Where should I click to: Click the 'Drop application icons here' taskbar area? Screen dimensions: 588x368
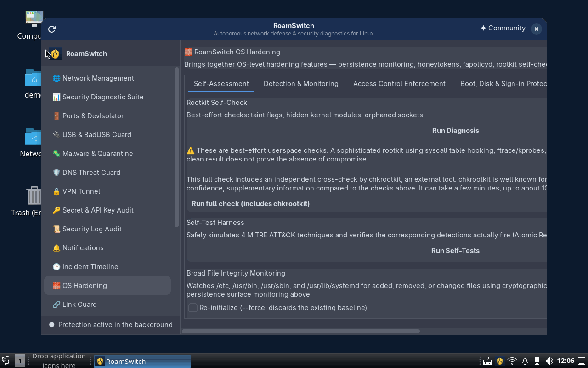[x=59, y=361]
